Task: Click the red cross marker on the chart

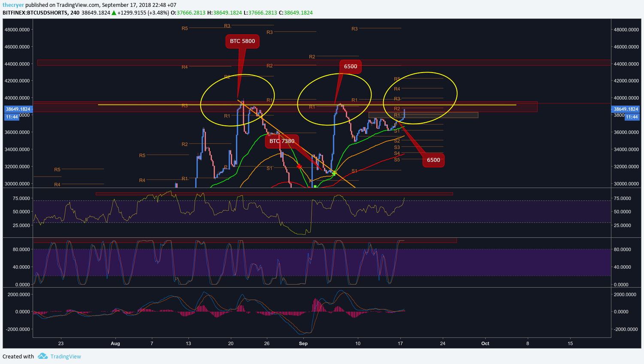Action: coord(299,167)
